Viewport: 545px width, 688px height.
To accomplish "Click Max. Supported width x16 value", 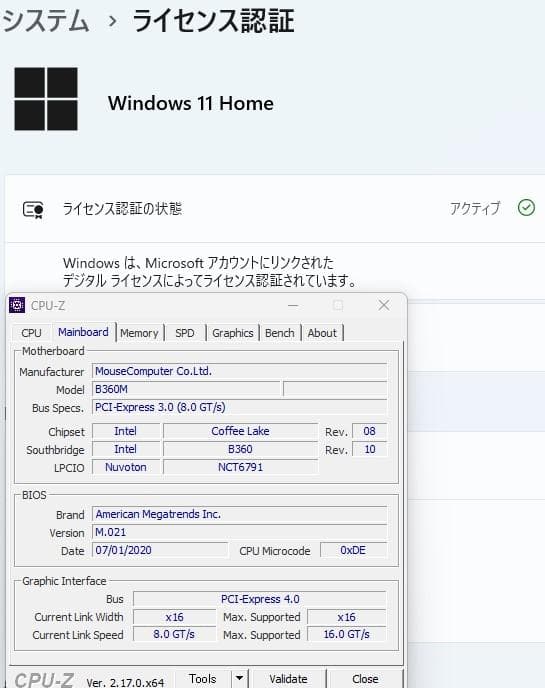I will click(x=347, y=617).
